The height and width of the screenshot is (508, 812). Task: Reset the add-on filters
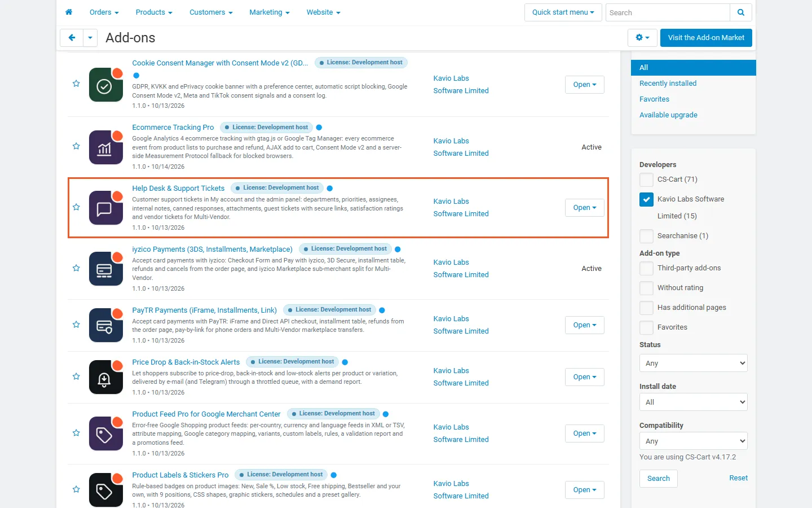[738, 478]
